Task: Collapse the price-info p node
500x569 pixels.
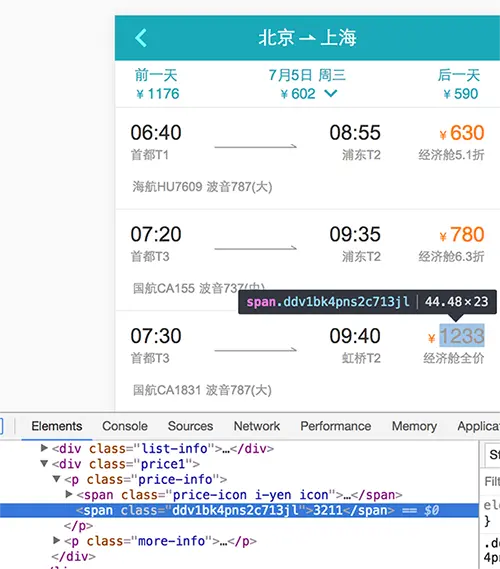Action: [57, 479]
